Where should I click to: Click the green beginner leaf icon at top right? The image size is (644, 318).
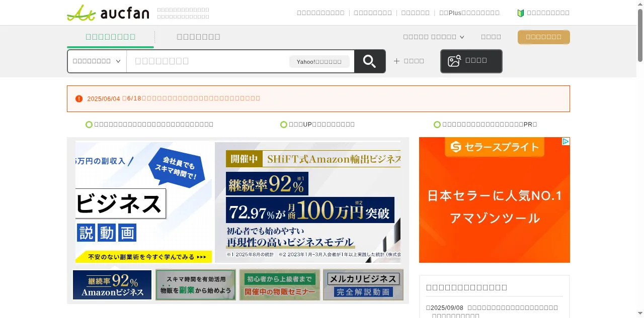click(521, 13)
